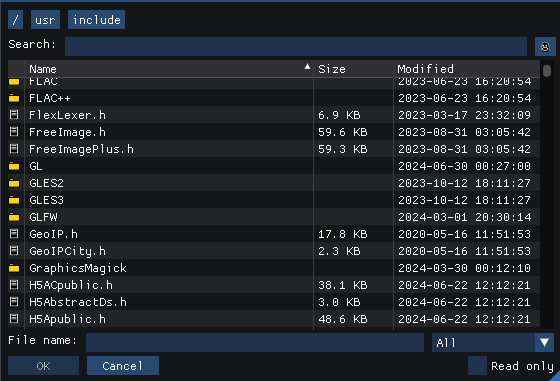Click the root '/' breadcrumb button

point(15,20)
